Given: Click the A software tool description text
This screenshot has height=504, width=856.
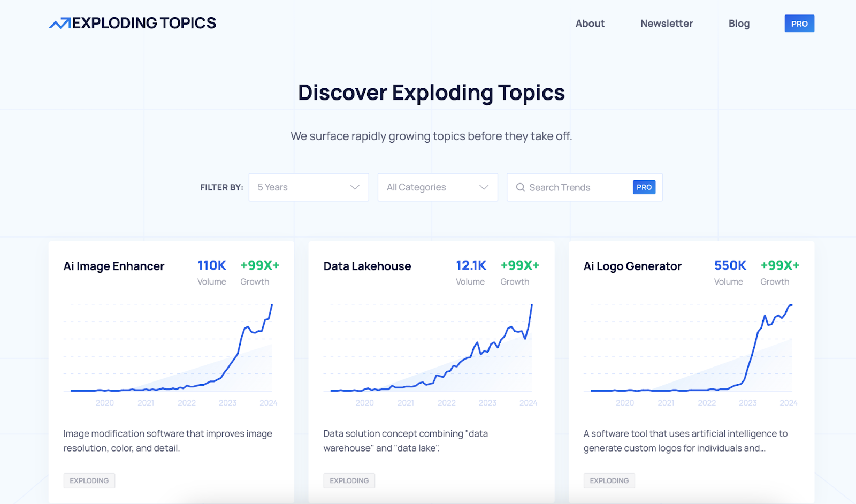Looking at the screenshot, I should [685, 441].
